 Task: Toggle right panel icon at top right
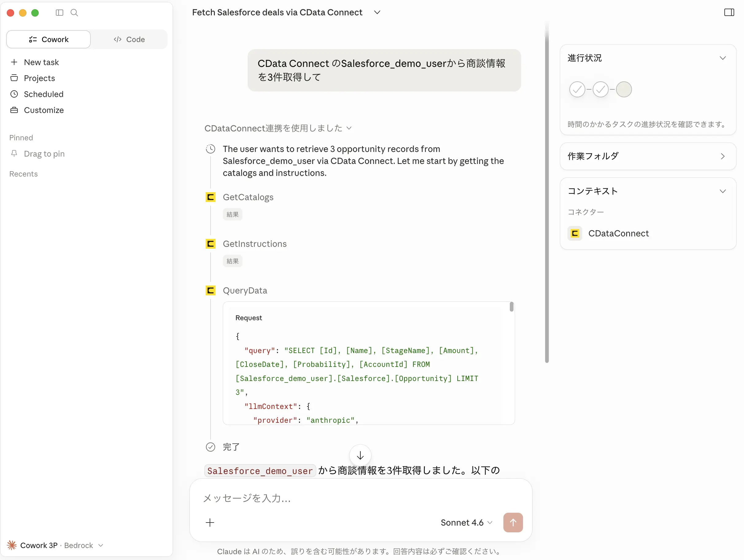[x=729, y=13]
